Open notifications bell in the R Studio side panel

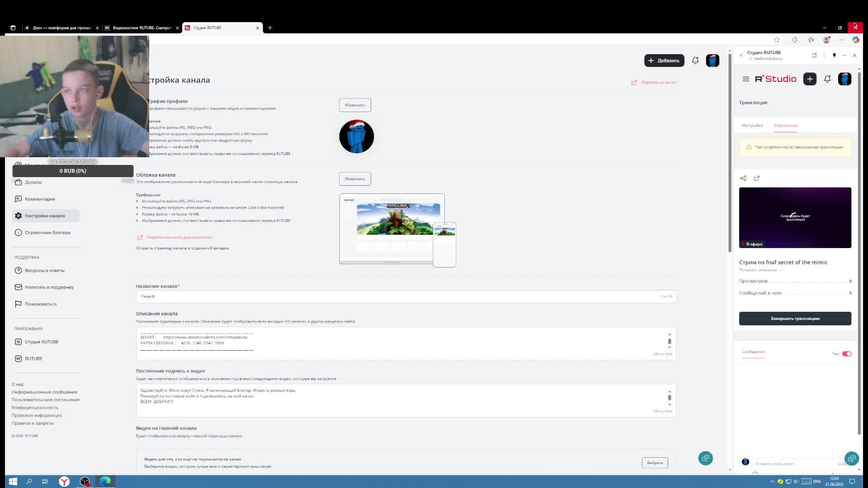coord(827,79)
